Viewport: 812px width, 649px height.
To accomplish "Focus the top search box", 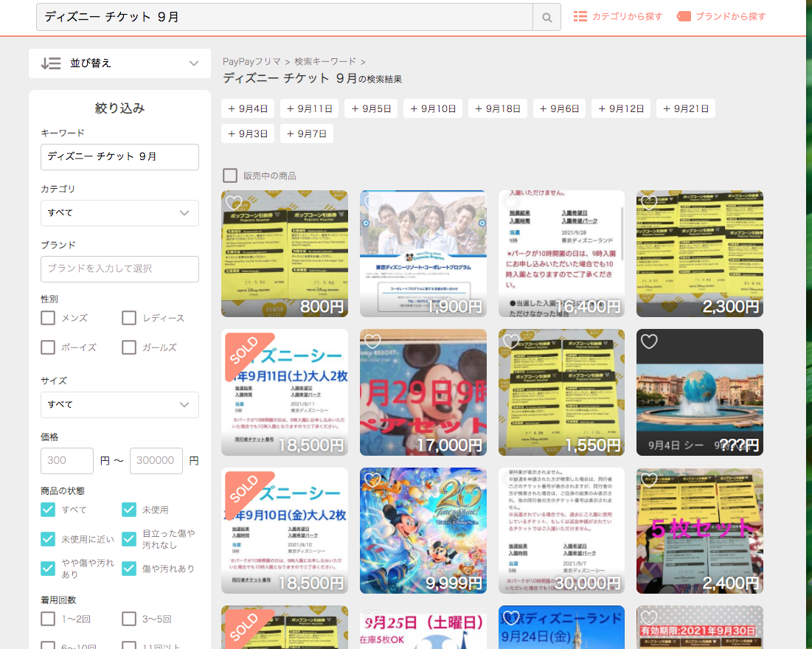I will coord(285,17).
